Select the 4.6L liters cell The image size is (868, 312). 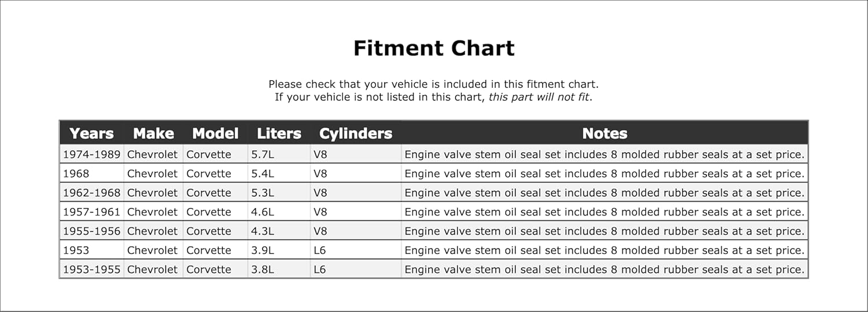[263, 212]
